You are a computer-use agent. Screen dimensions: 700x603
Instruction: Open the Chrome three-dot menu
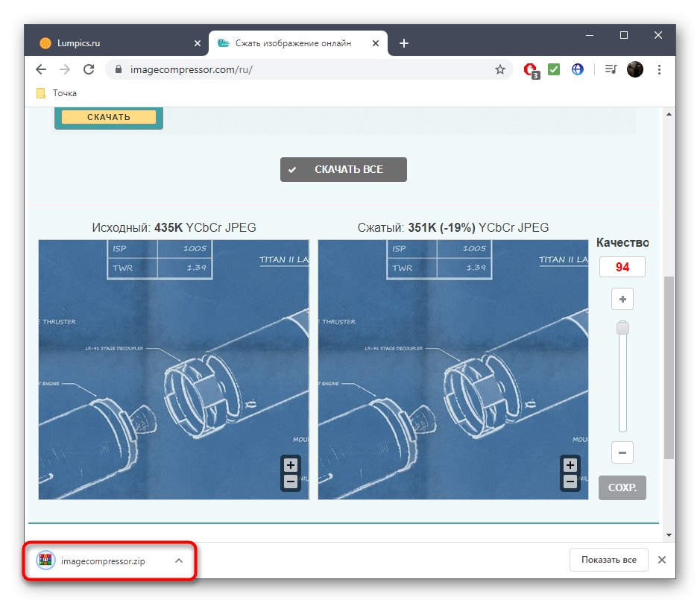[x=659, y=69]
